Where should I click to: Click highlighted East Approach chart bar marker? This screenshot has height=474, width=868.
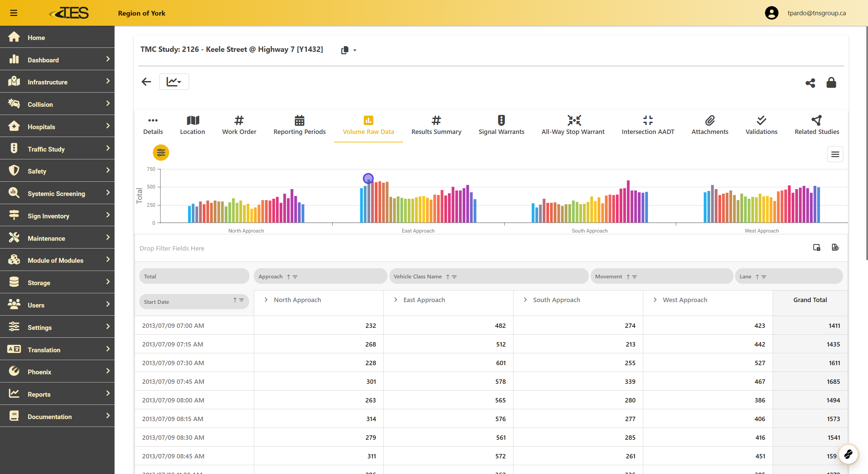tap(368, 178)
